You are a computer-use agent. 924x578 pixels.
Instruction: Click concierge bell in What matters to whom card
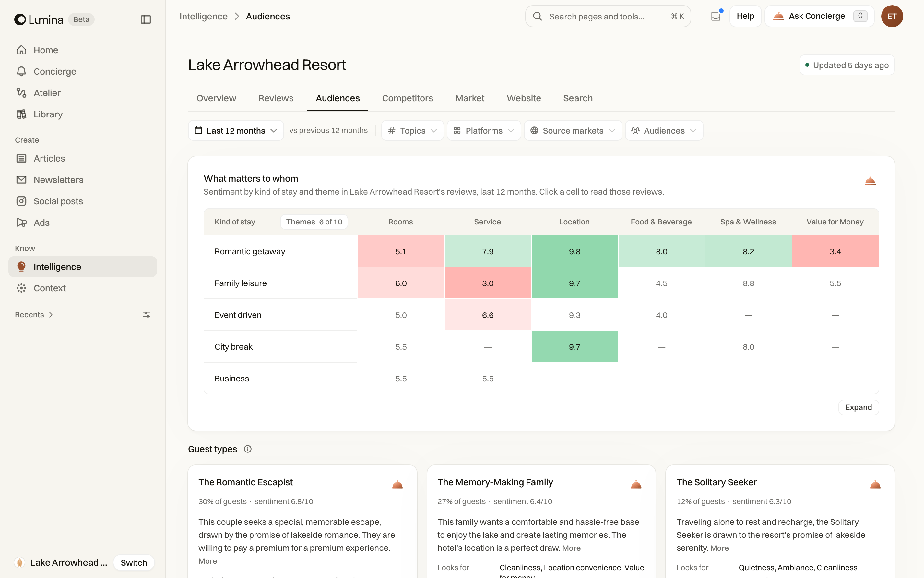point(870,181)
